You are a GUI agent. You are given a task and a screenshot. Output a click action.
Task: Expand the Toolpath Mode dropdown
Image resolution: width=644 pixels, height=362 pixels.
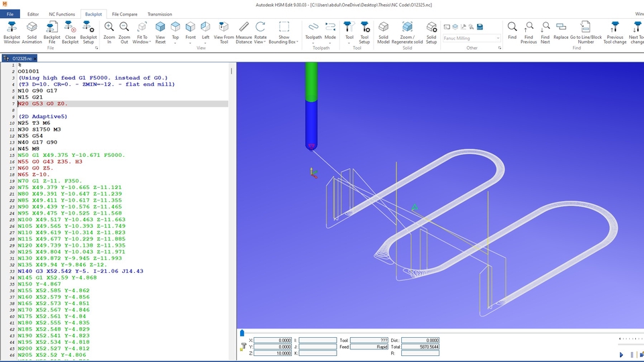click(330, 38)
